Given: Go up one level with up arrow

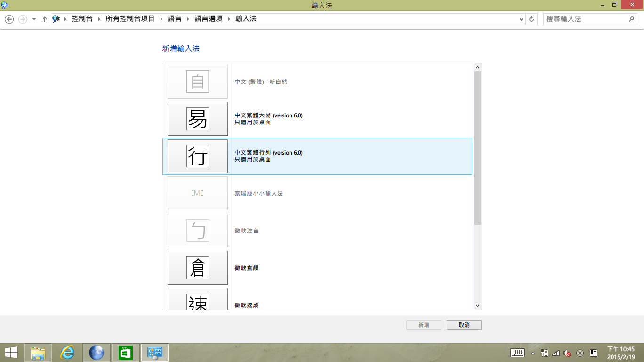Looking at the screenshot, I should 45,19.
